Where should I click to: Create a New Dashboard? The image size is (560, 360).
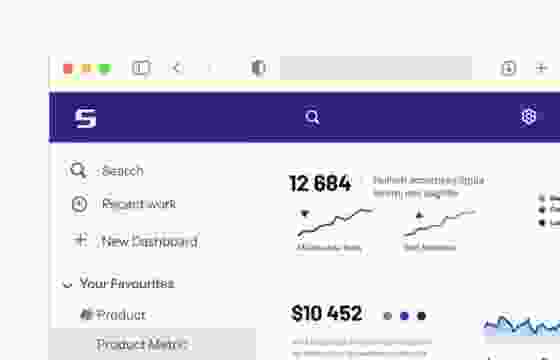pyautogui.click(x=135, y=241)
